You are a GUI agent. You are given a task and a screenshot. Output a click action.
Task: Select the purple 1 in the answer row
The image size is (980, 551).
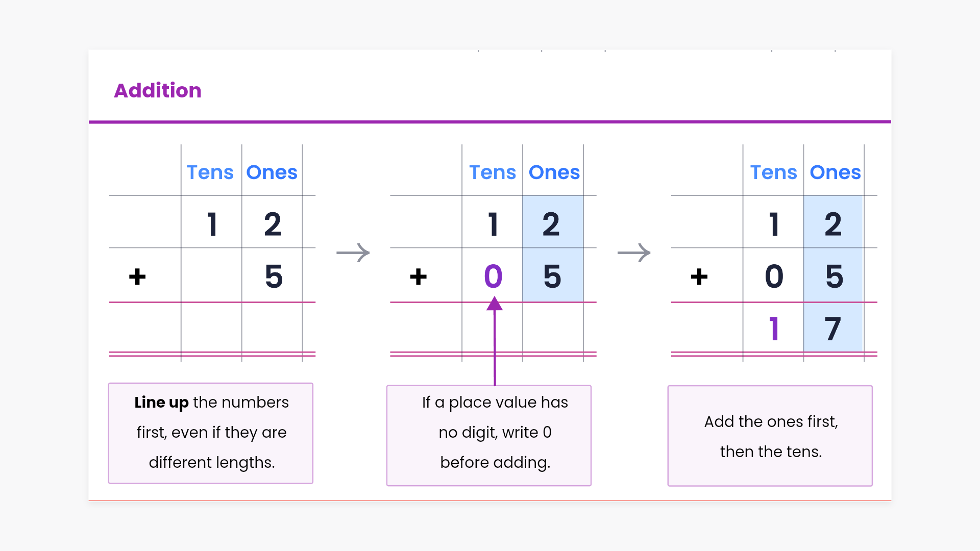tap(774, 329)
